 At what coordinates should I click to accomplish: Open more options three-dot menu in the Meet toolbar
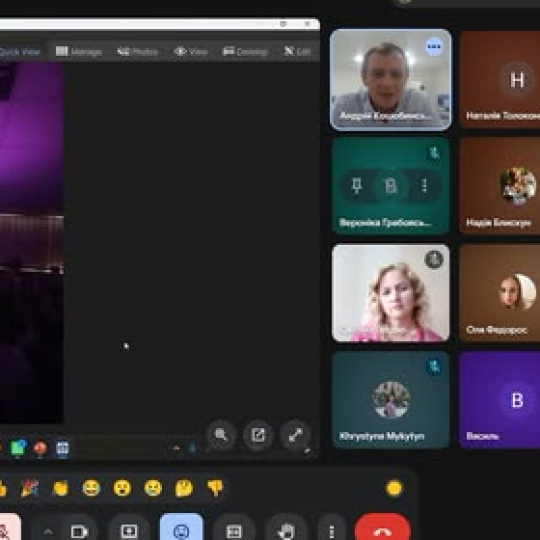pos(331,531)
